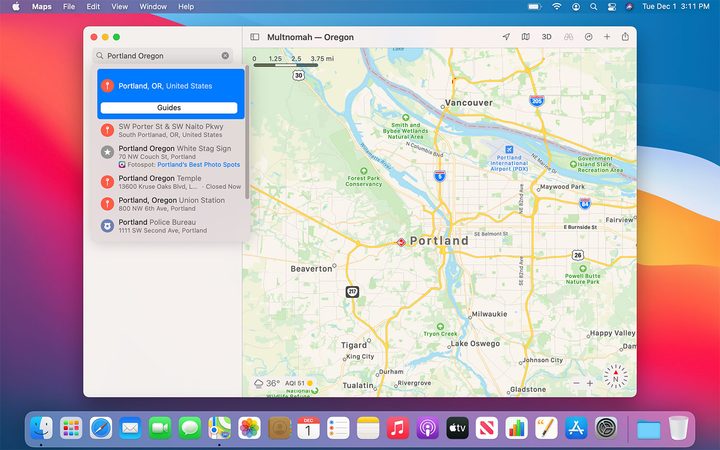
Task: Click the current location arrow icon
Action: (x=506, y=37)
